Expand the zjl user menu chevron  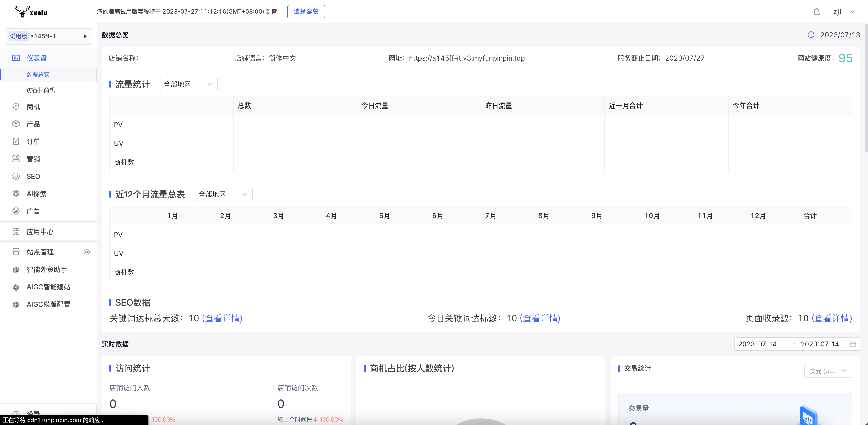coord(852,12)
